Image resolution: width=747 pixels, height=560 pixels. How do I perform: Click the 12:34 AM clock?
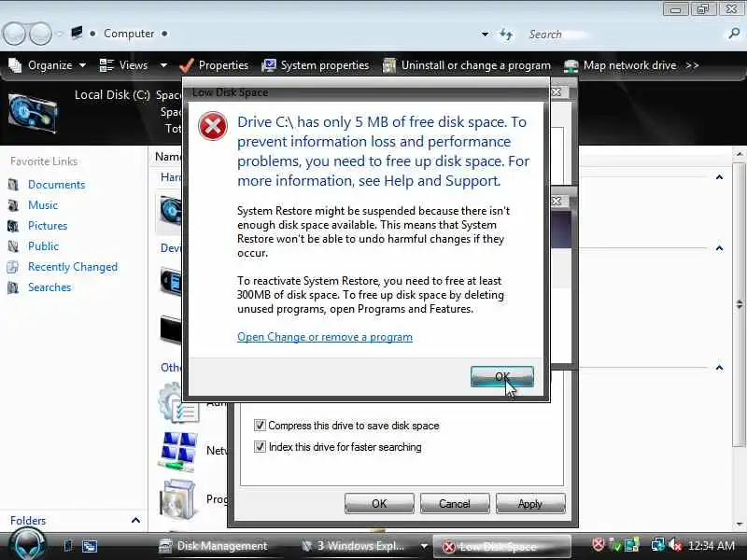click(712, 545)
